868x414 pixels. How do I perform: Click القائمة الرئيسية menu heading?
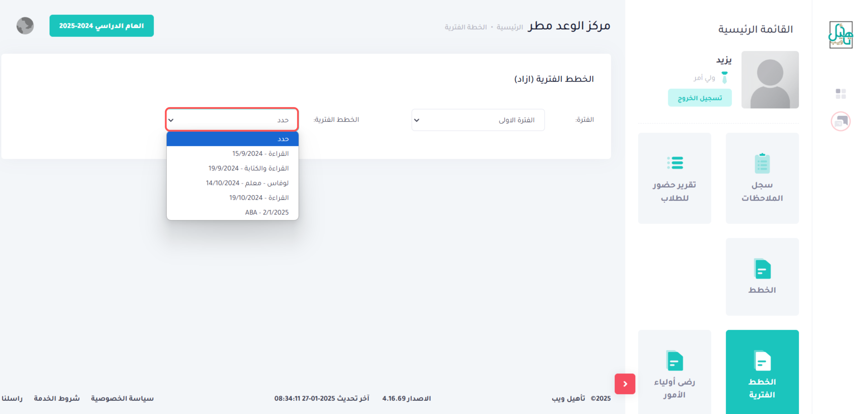pyautogui.click(x=755, y=29)
